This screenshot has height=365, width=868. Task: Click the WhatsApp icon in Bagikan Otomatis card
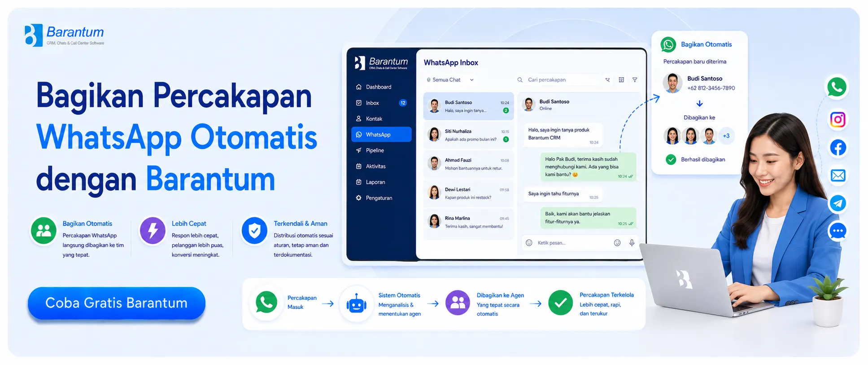(x=668, y=45)
